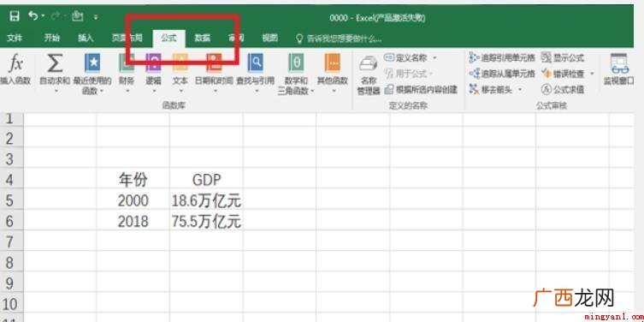This screenshot has width=644, height=322.
Task: Click the 错误检查 icon
Action: (x=547, y=74)
